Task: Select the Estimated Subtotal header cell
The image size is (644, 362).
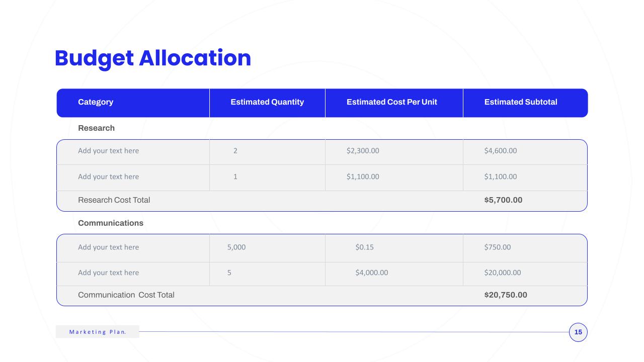Action: point(525,103)
